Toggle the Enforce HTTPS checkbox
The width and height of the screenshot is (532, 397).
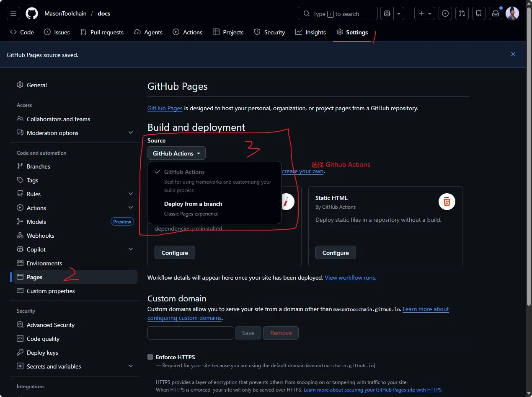point(150,357)
